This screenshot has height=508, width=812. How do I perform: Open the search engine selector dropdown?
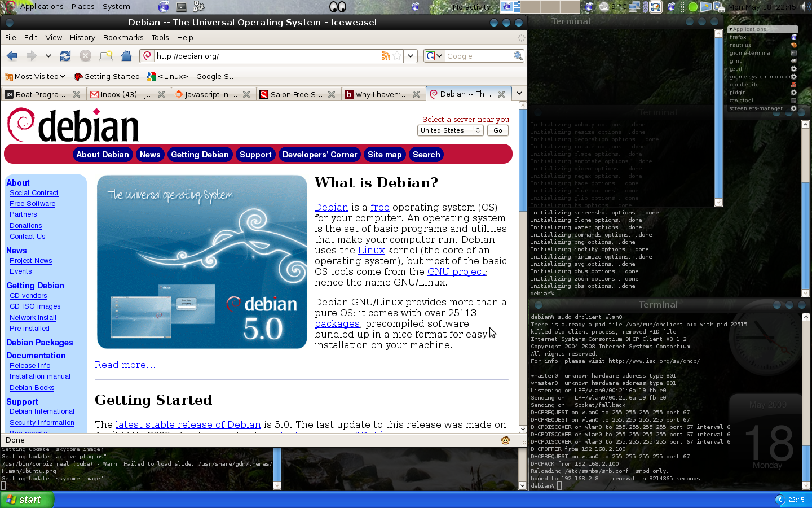(434, 56)
